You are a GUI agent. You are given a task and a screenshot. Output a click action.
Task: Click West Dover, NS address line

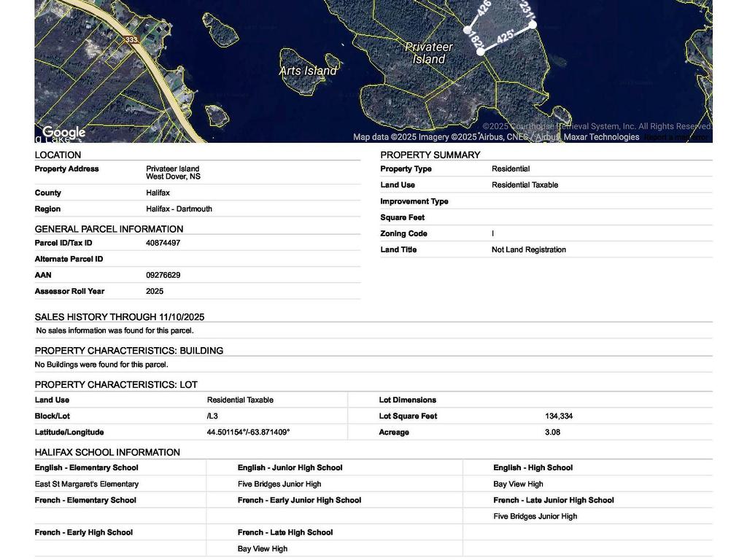173,176
